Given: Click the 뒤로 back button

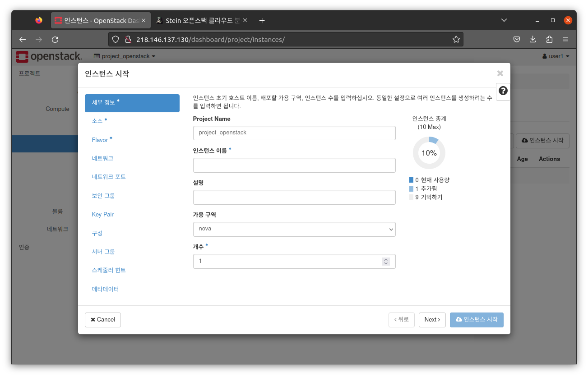Looking at the screenshot, I should click(x=402, y=320).
